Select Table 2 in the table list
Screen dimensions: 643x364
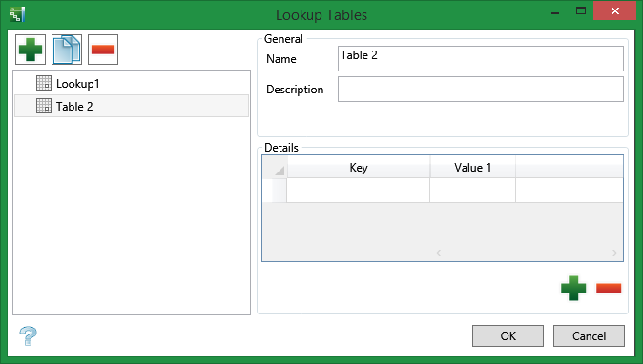pyautogui.click(x=132, y=106)
